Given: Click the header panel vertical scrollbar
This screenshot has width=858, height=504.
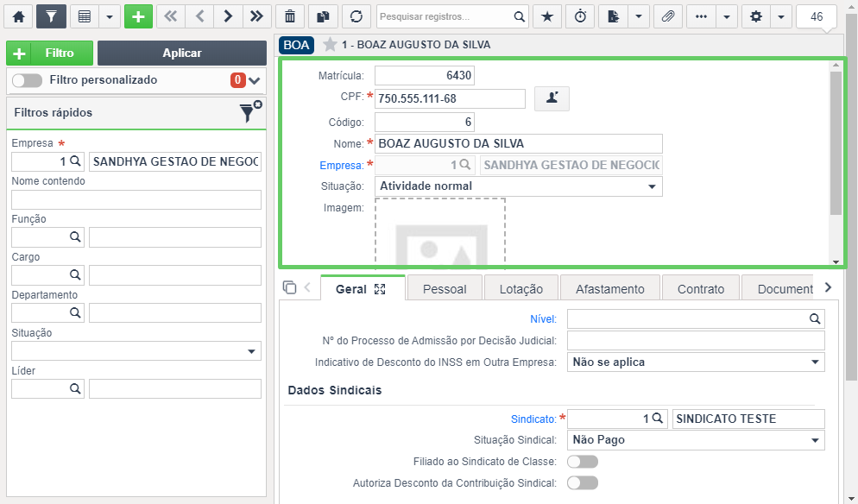Looking at the screenshot, I should tap(836, 144).
